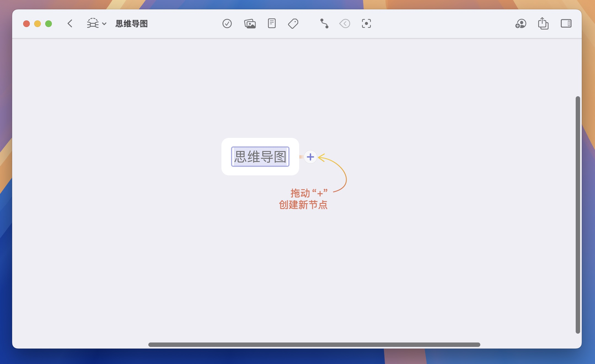The height and width of the screenshot is (364, 595).
Task: Click the note document toolbar icon
Action: coord(272,23)
